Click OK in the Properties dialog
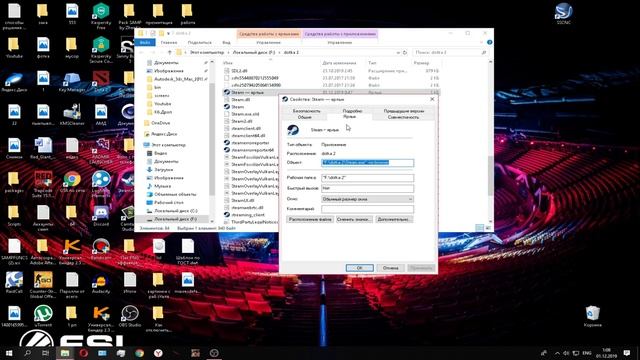Viewport: 640px width, 360px height. [360, 268]
